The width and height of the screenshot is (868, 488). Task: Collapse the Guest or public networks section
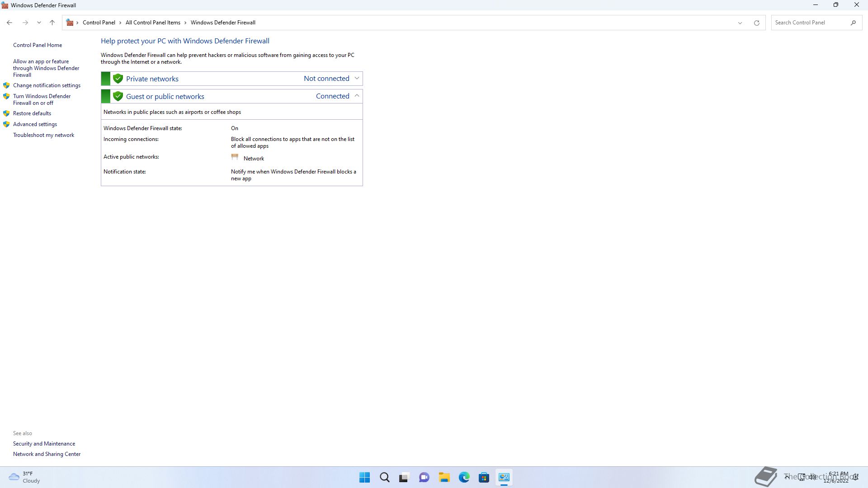pyautogui.click(x=357, y=96)
